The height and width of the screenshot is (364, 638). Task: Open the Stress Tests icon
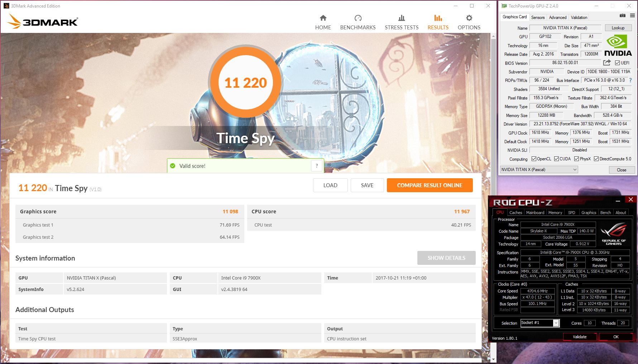pyautogui.click(x=402, y=18)
